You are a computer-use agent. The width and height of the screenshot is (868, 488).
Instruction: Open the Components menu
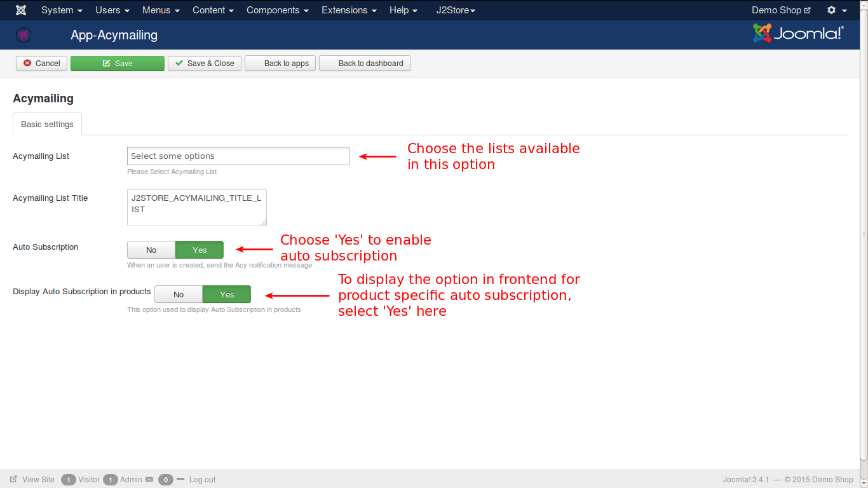pyautogui.click(x=278, y=10)
